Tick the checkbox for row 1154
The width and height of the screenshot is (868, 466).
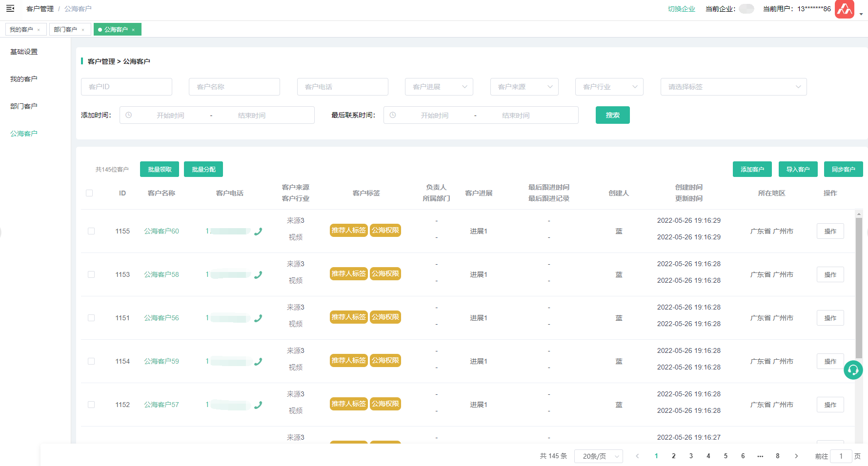click(x=91, y=361)
